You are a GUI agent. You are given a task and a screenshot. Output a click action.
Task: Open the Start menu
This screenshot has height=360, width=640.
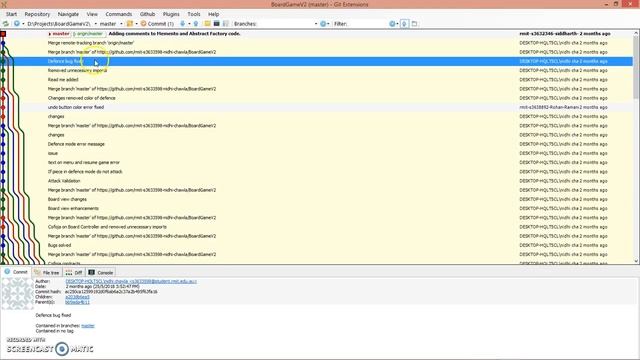(11, 14)
